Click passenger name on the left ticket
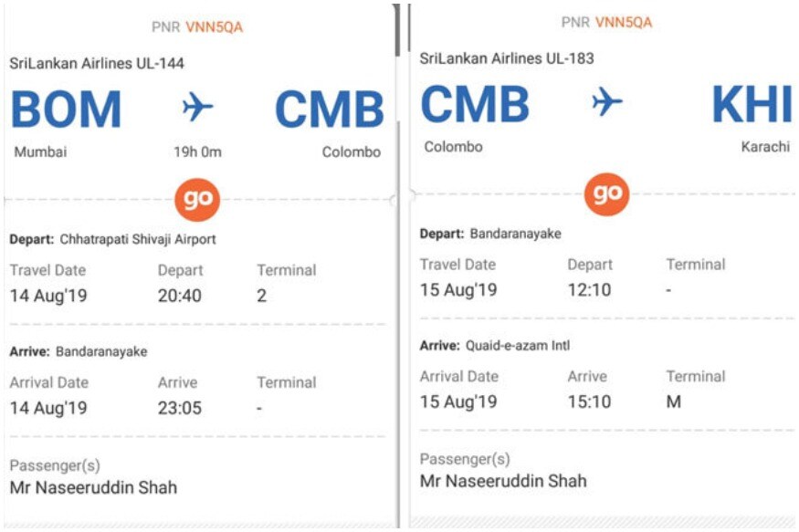 point(93,487)
